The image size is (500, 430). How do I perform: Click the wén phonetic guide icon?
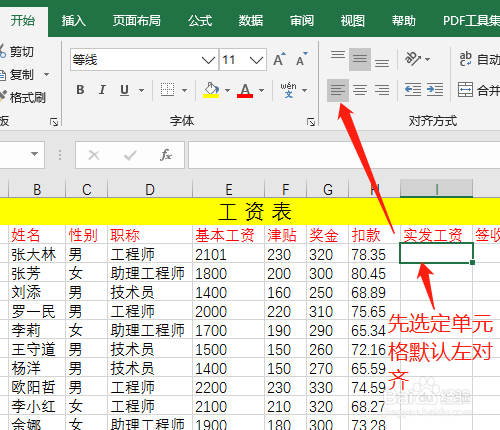click(x=288, y=90)
